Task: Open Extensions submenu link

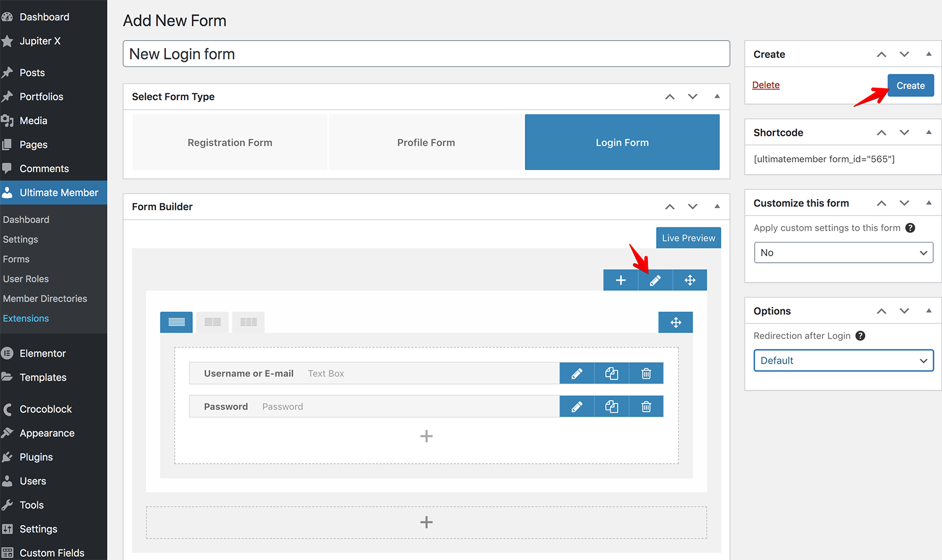Action: [26, 318]
